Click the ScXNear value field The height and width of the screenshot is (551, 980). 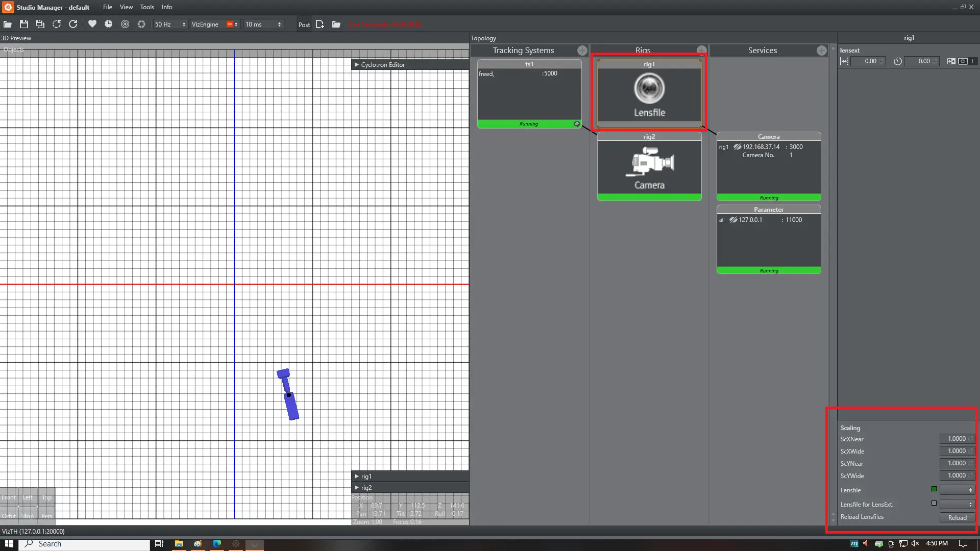click(957, 439)
